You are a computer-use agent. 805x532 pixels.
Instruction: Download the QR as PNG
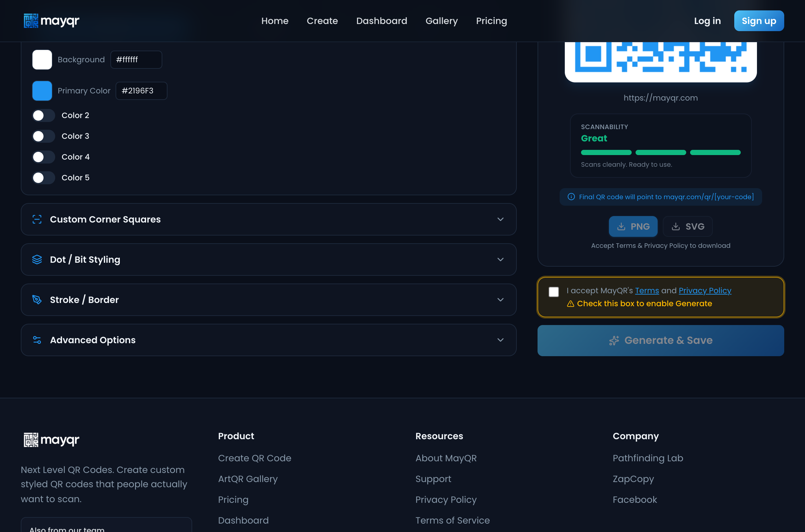pos(633,226)
